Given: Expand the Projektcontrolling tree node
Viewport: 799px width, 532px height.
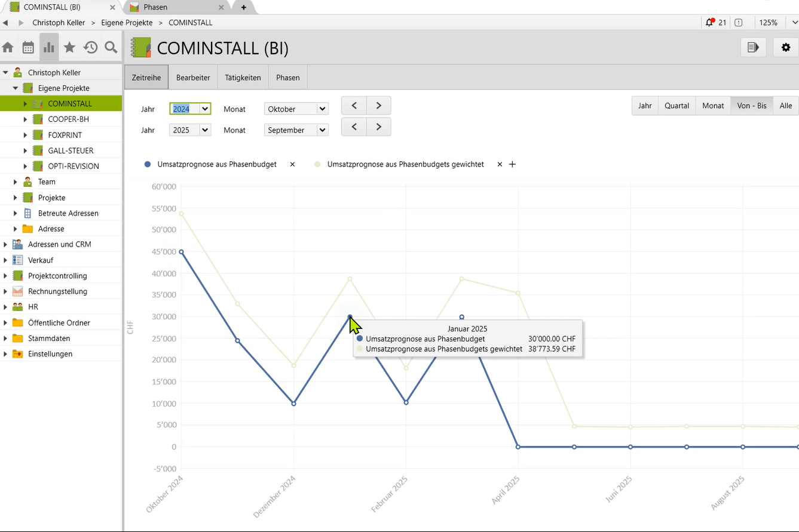Looking at the screenshot, I should tap(5, 276).
